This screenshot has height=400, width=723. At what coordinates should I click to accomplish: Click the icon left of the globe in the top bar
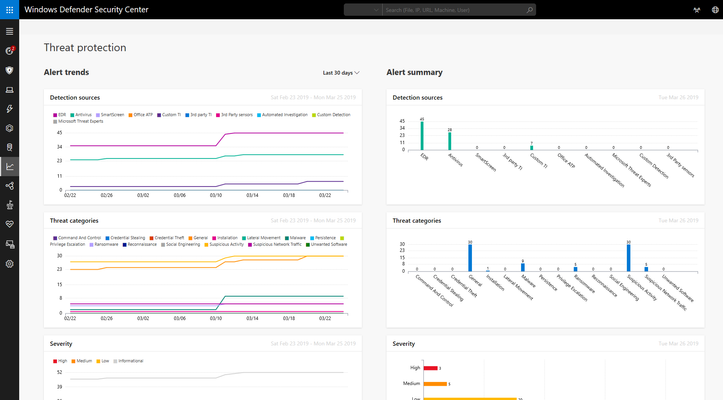click(697, 10)
